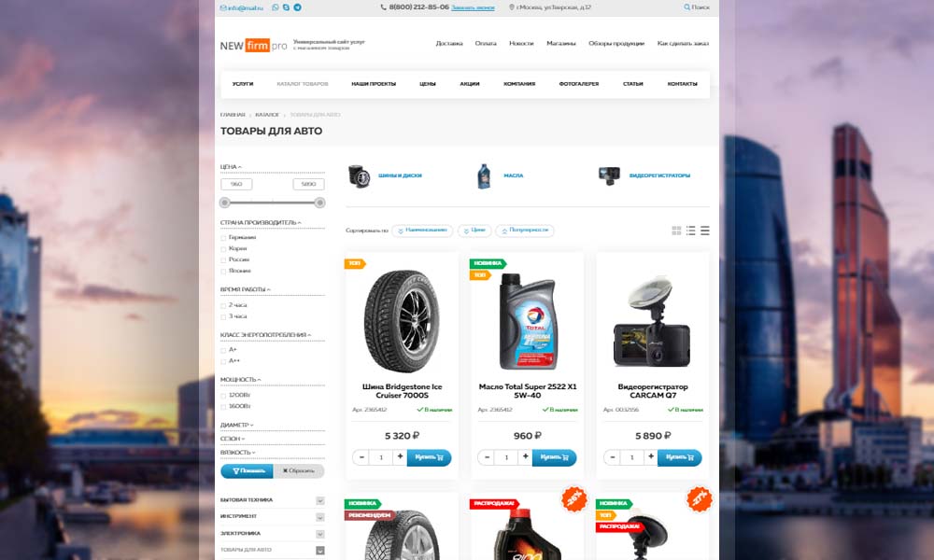Click Купить for Масло Total Super

pyautogui.click(x=554, y=457)
